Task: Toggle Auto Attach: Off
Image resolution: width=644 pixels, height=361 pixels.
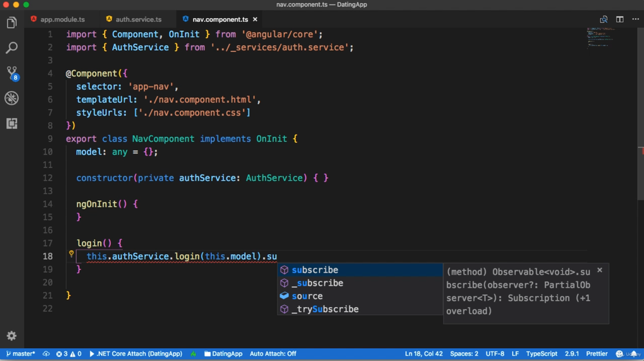Action: (272, 354)
